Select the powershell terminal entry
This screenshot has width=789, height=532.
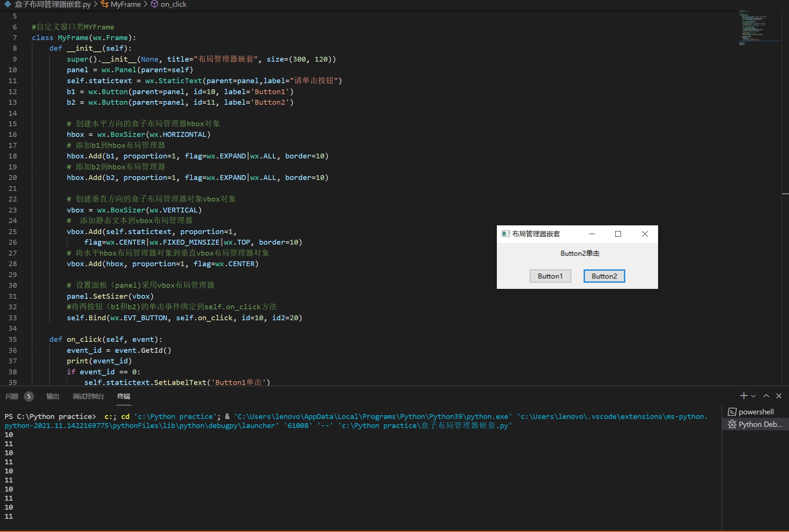(x=755, y=412)
